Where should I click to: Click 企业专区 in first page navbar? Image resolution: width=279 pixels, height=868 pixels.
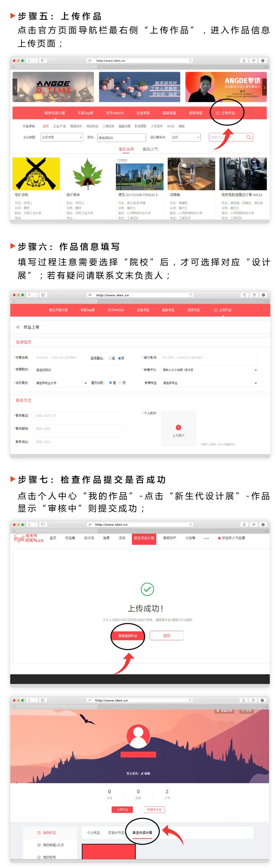143,113
